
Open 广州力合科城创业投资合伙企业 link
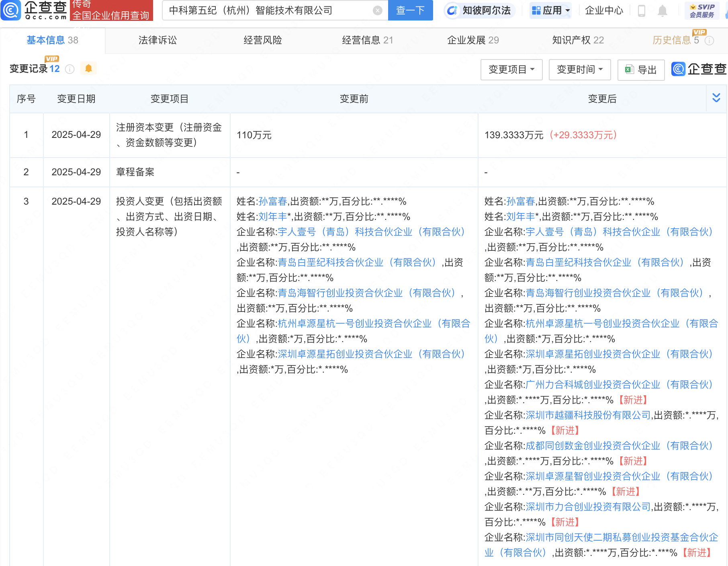tap(620, 385)
